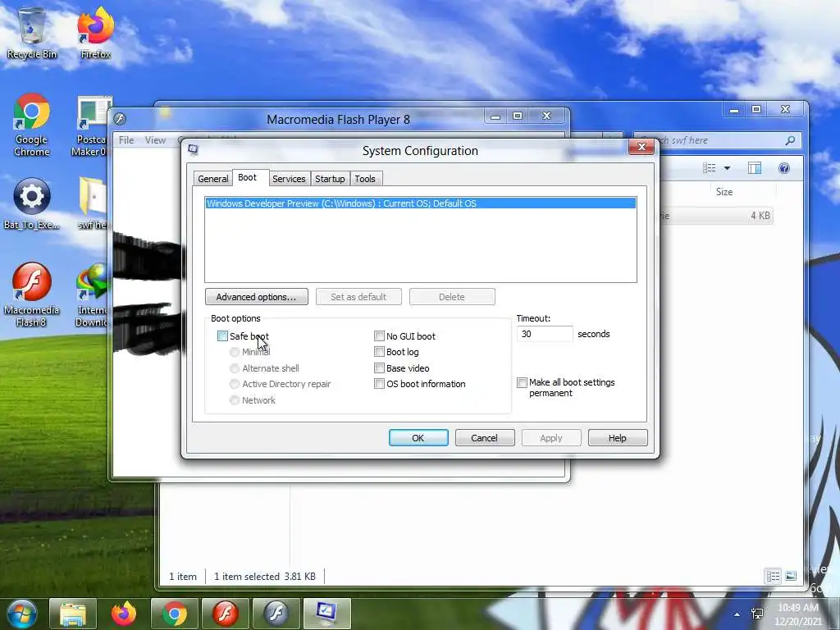Screen dimensions: 840x630
Task: Launch Firefox from desktop shortcut
Action: (x=95, y=33)
